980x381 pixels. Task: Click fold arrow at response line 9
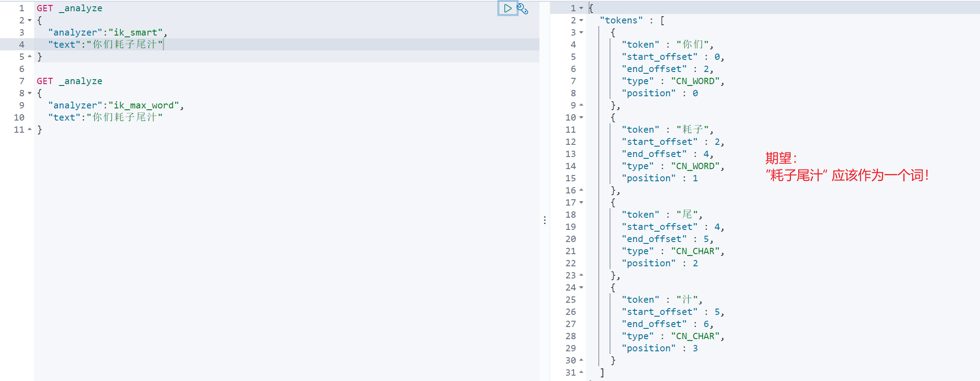click(x=581, y=105)
